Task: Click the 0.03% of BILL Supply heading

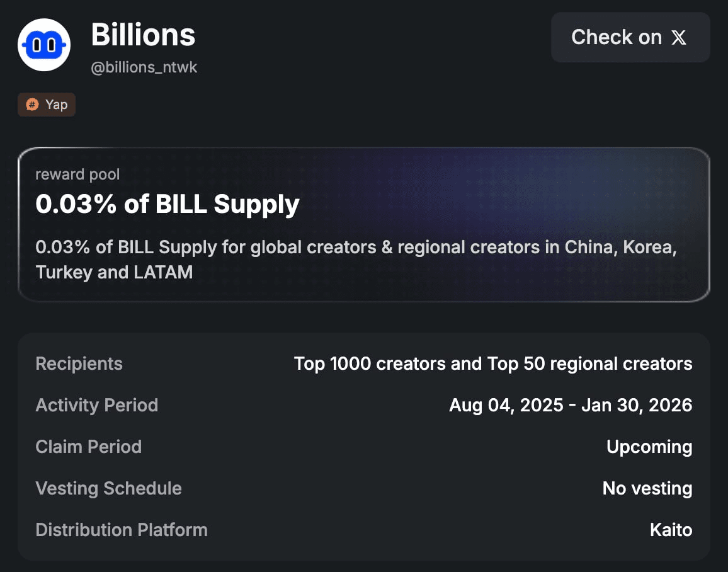Action: point(168,204)
